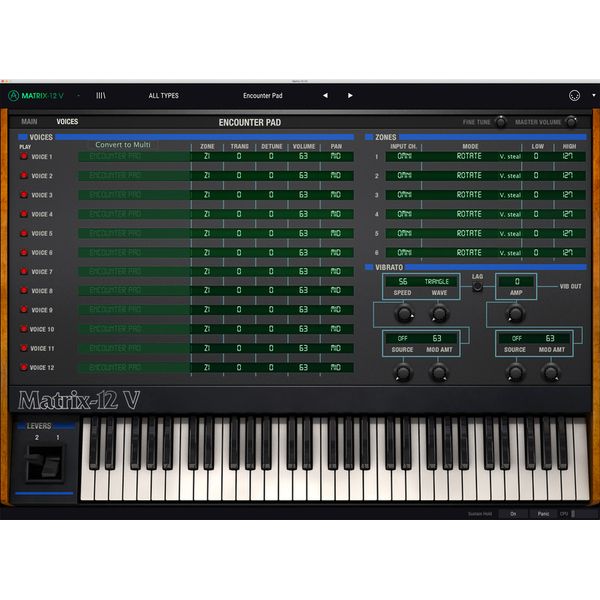Click the Fine Tune knob

tap(501, 122)
